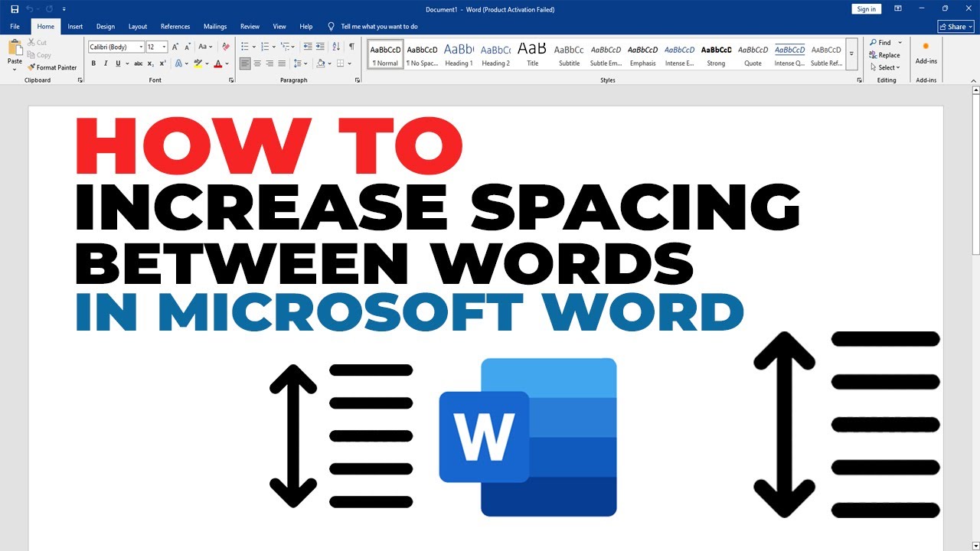Apply superscript formatting
The image size is (980, 551).
click(162, 64)
